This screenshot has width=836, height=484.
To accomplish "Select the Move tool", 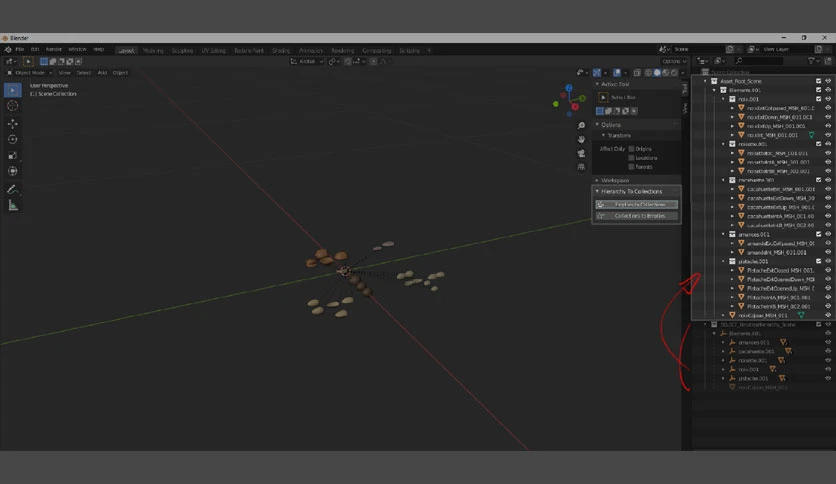I will pyautogui.click(x=13, y=124).
